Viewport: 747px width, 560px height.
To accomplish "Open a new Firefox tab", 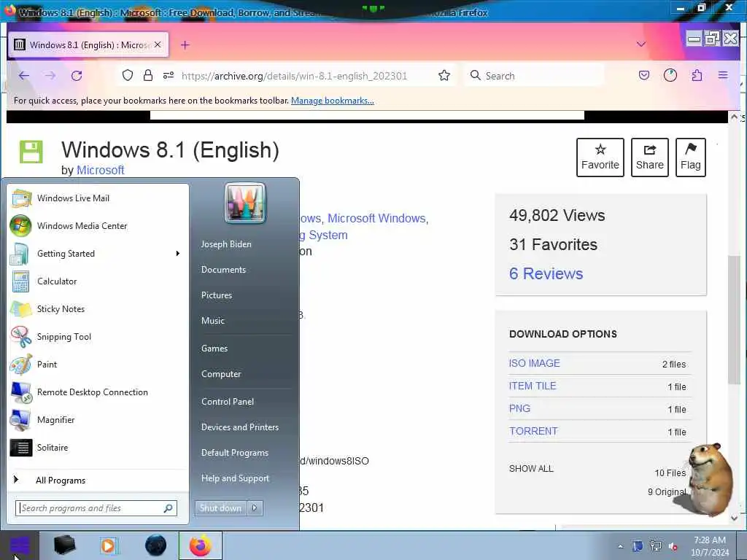I will [185, 44].
